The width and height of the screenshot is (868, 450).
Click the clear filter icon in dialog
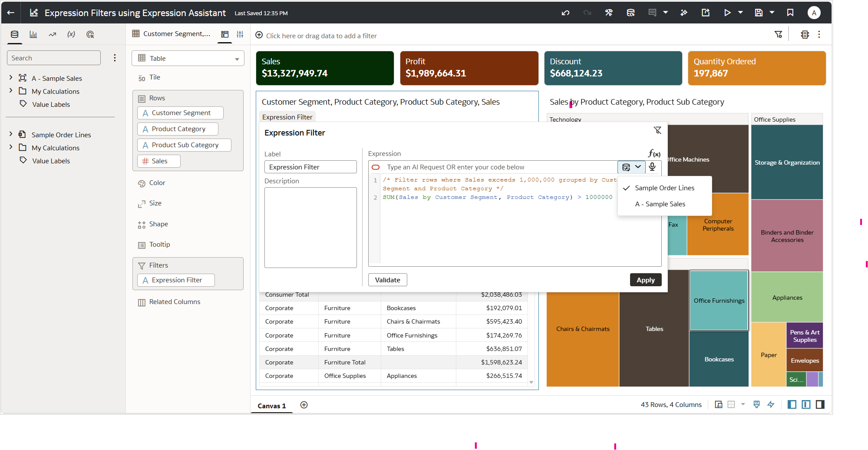(x=657, y=130)
